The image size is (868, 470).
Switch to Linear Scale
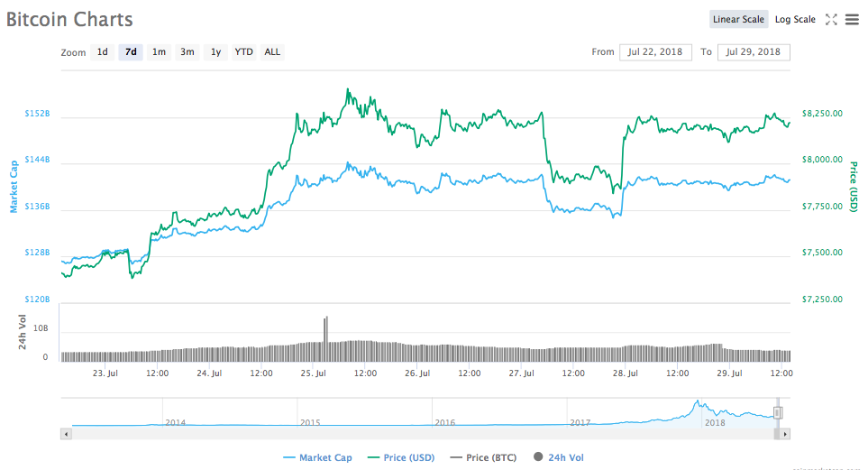738,20
